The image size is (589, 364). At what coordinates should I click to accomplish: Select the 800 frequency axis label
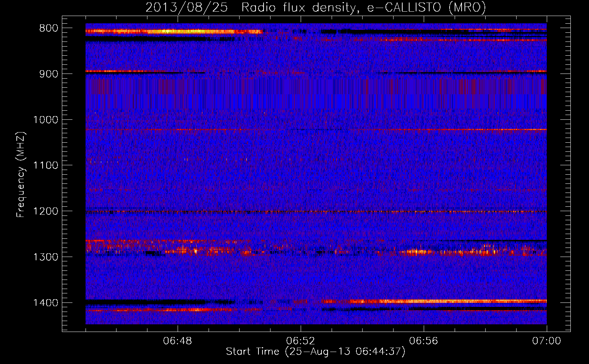click(x=48, y=28)
